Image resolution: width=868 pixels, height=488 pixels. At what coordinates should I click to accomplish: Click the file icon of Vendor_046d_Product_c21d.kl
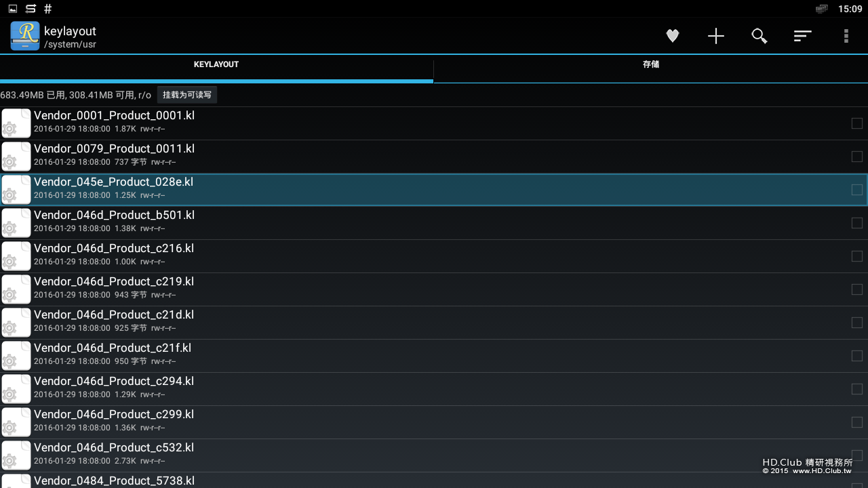16,323
